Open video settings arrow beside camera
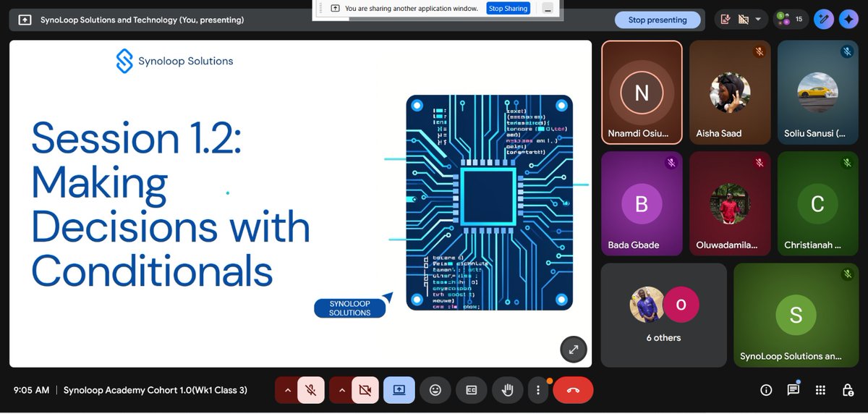 coord(341,390)
